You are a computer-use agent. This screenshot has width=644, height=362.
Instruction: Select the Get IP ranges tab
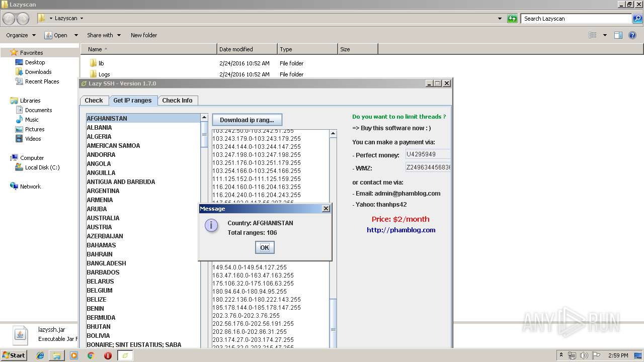click(132, 101)
